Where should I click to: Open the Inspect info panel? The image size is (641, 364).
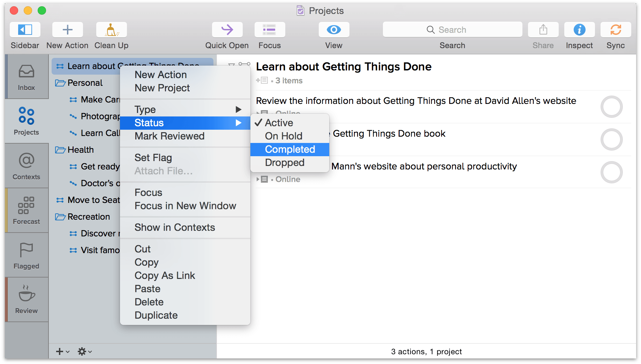[579, 30]
